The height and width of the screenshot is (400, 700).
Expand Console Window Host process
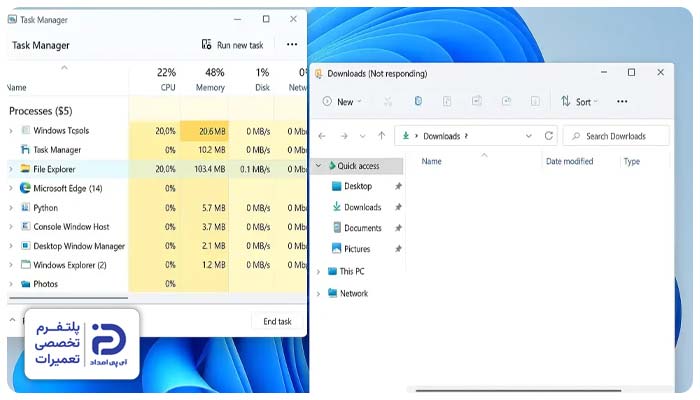pyautogui.click(x=11, y=227)
